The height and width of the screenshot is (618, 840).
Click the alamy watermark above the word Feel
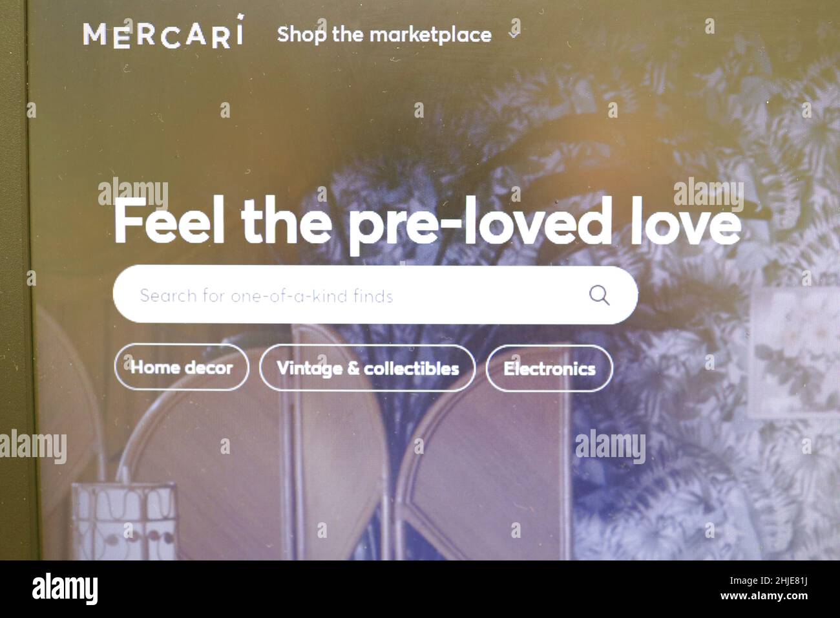pos(133,193)
